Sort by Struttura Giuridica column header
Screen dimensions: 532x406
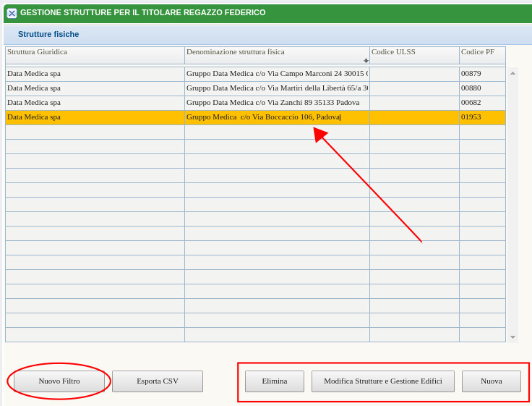point(95,52)
